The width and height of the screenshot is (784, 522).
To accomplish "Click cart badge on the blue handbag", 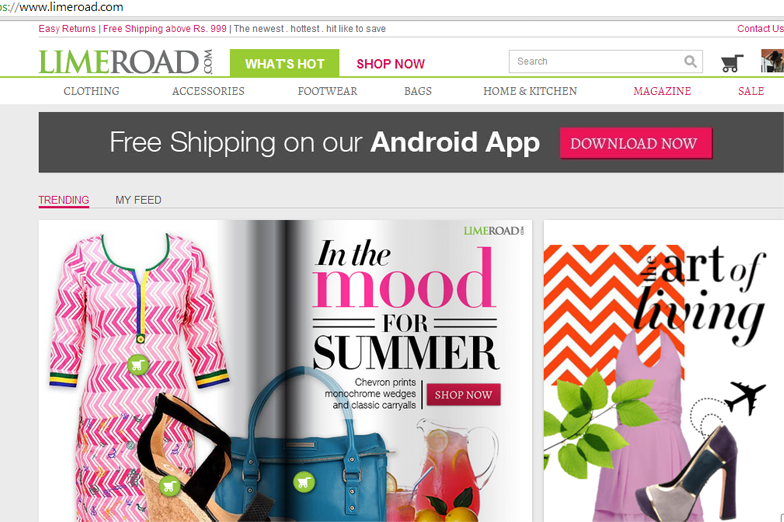I will pos(304,482).
